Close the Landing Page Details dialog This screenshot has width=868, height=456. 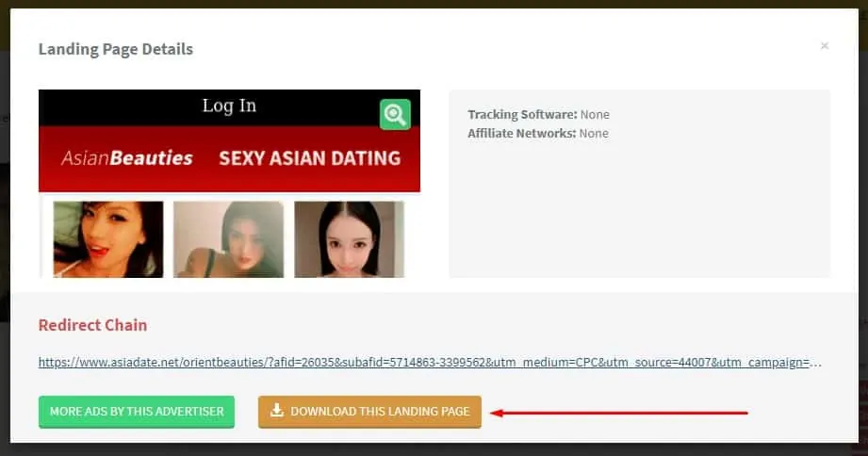[x=825, y=45]
